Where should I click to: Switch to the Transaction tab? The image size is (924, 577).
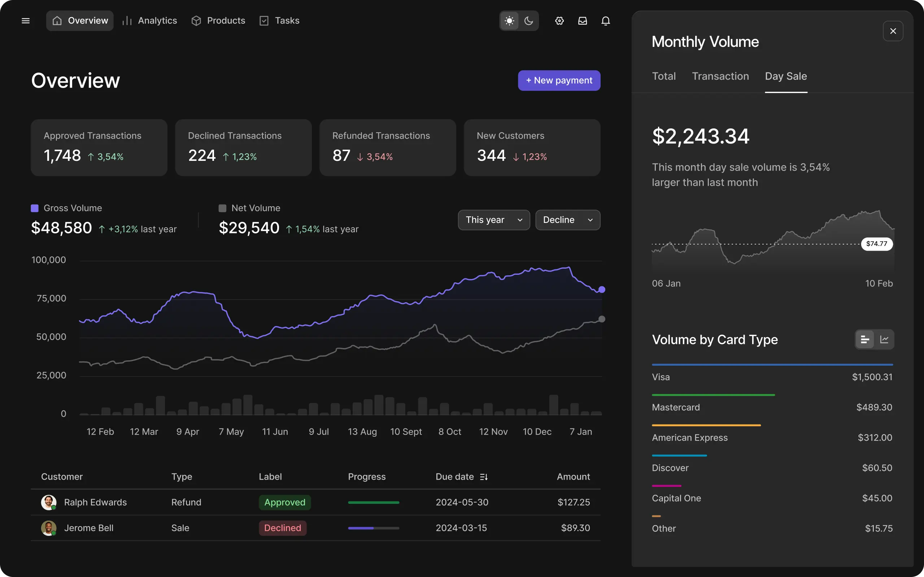pos(720,76)
